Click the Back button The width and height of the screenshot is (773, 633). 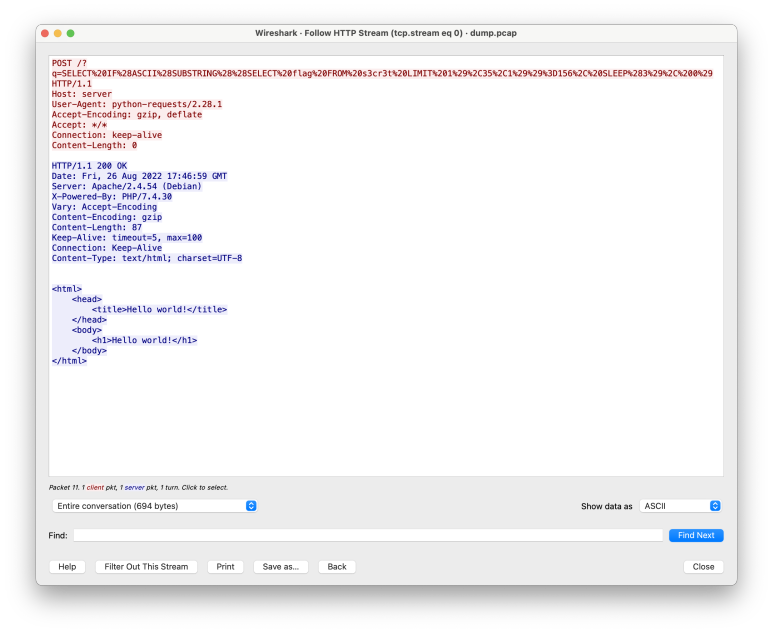click(337, 566)
